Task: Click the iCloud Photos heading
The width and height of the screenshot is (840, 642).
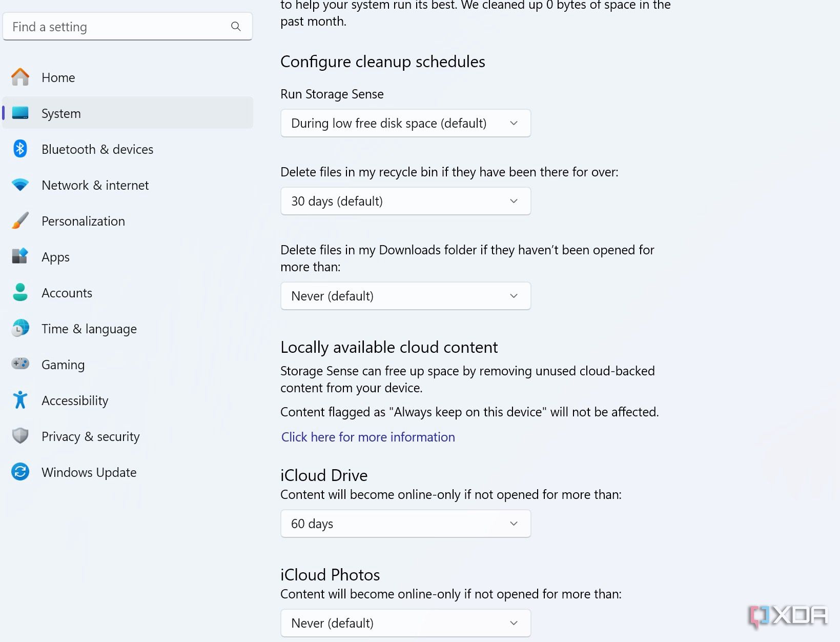Action: tap(330, 575)
